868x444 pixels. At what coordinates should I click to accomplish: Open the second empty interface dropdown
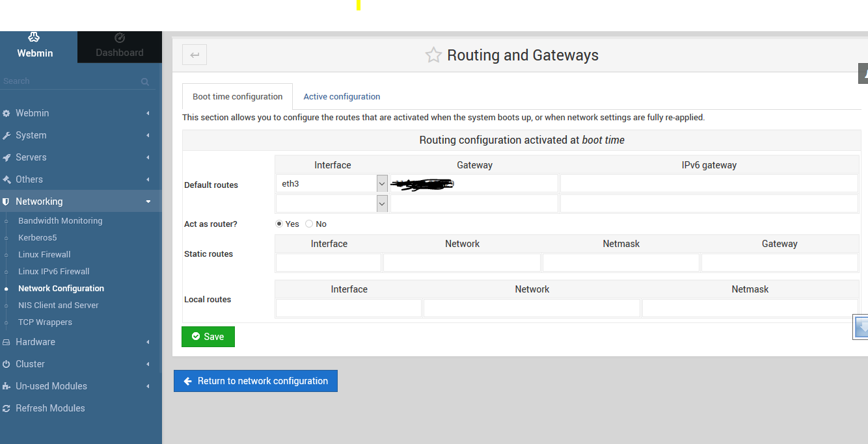click(x=382, y=204)
